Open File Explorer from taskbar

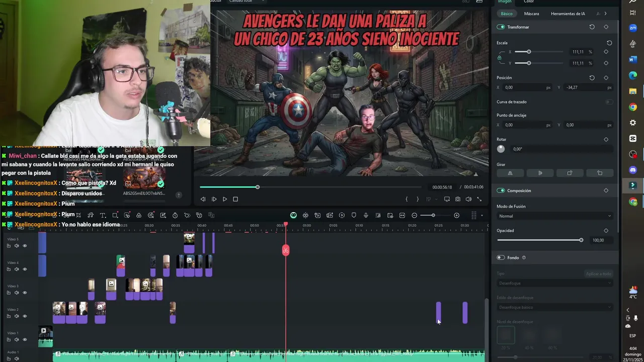pos(633,91)
